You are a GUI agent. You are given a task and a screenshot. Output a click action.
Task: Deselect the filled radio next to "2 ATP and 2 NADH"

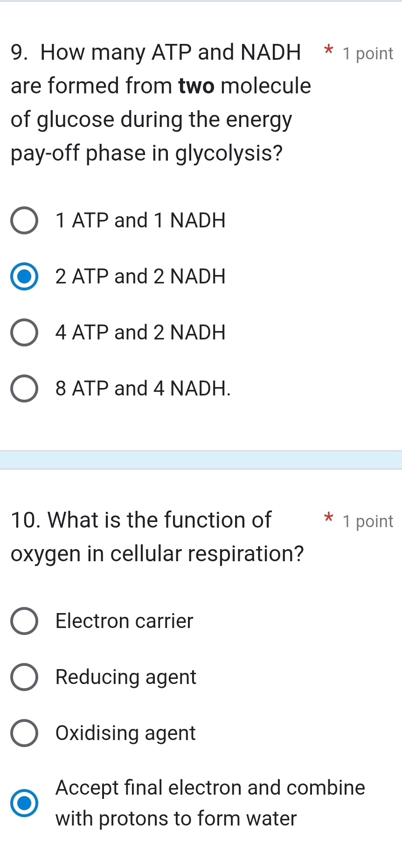click(24, 276)
